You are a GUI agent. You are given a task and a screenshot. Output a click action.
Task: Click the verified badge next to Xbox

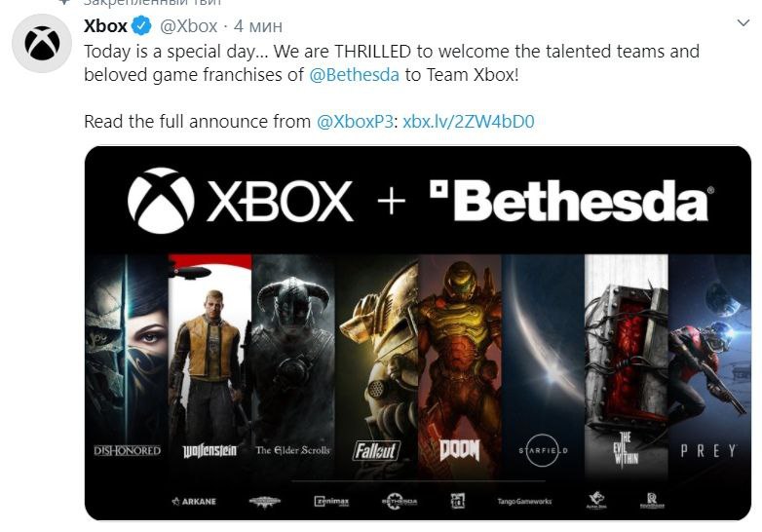142,25
